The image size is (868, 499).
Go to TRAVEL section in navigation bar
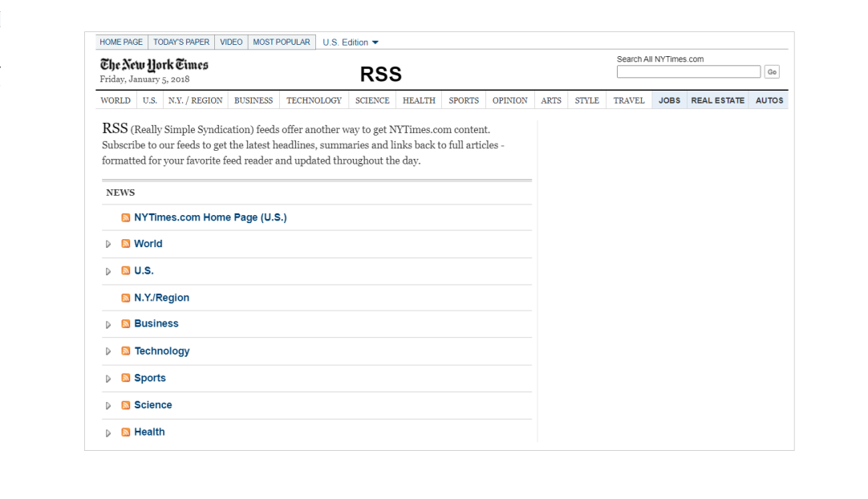[x=629, y=101]
